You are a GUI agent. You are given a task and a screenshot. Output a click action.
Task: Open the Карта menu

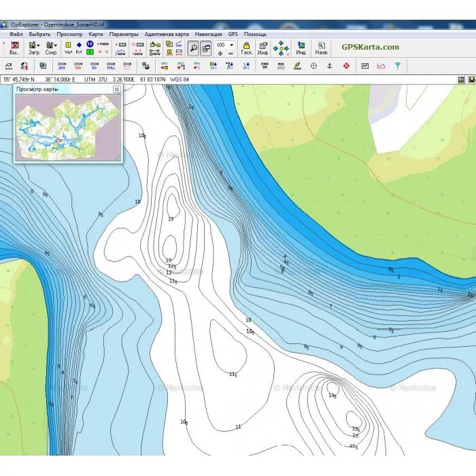96,34
